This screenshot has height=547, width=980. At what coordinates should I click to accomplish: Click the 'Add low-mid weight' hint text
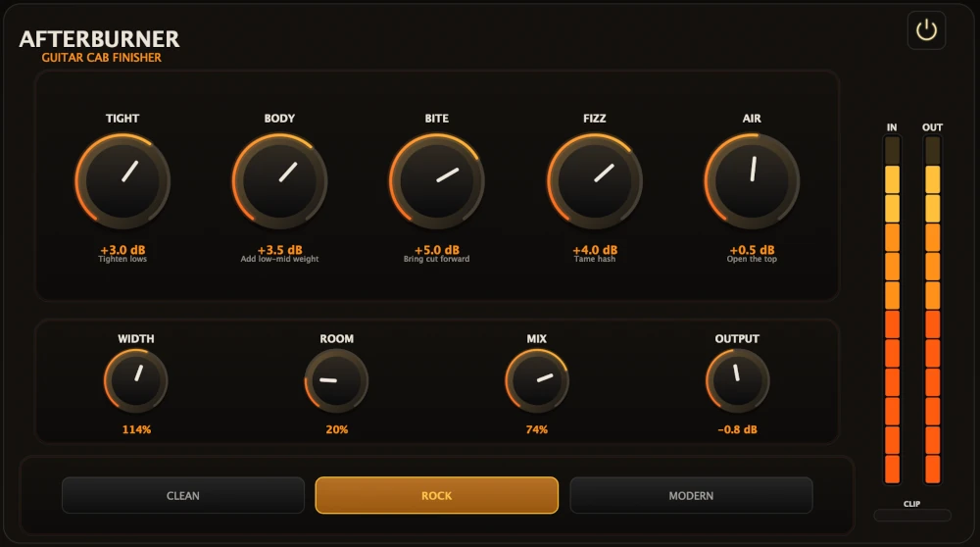pyautogui.click(x=279, y=259)
